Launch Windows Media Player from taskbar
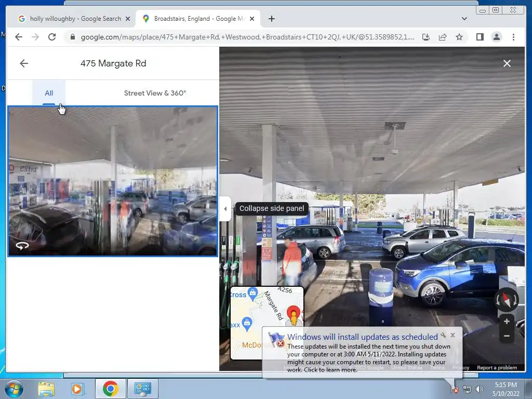The width and height of the screenshot is (532, 399). tap(77, 389)
